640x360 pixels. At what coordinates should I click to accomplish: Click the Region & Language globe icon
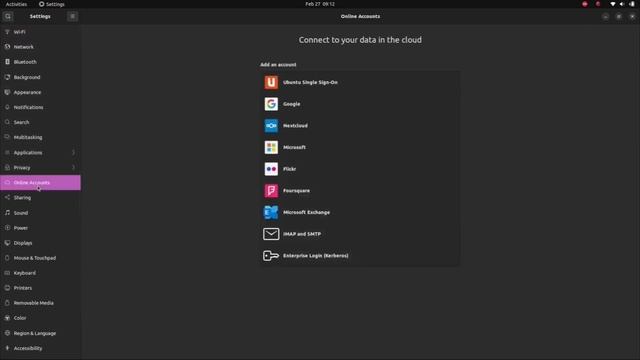point(7,333)
